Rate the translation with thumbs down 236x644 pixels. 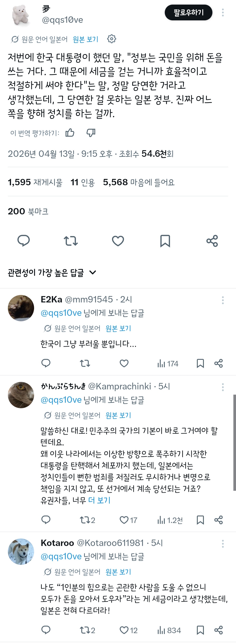click(91, 133)
